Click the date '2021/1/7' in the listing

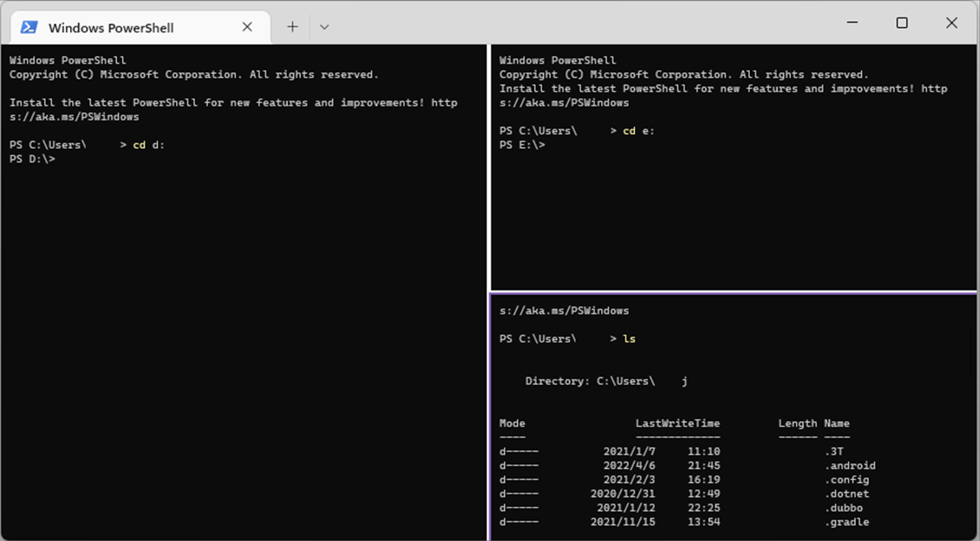[x=629, y=452]
